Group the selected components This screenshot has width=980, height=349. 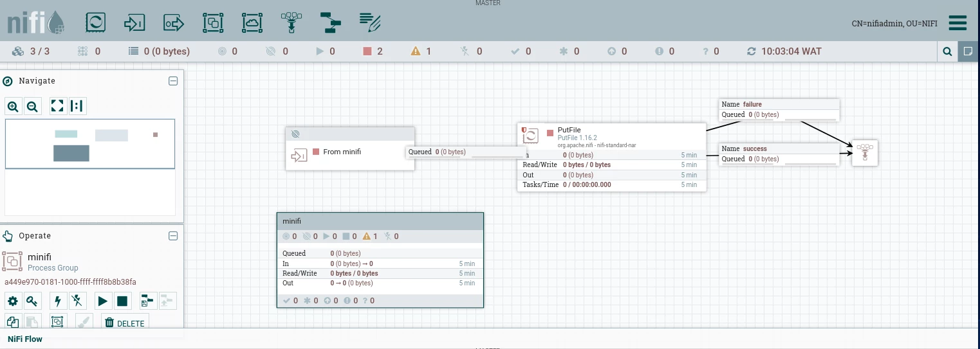pos(57,322)
